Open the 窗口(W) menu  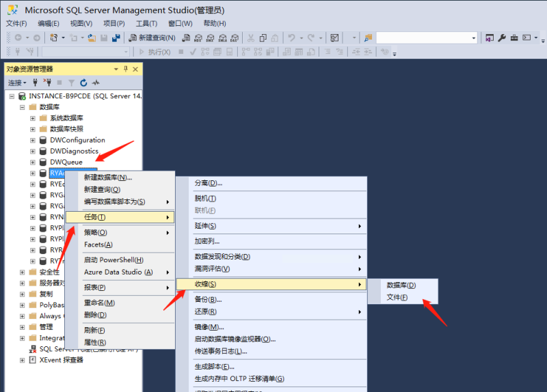point(180,23)
